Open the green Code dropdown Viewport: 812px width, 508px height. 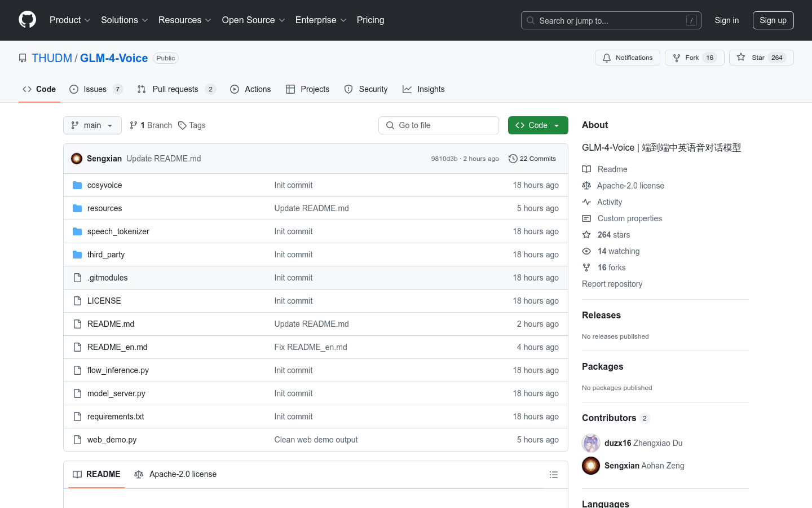537,125
